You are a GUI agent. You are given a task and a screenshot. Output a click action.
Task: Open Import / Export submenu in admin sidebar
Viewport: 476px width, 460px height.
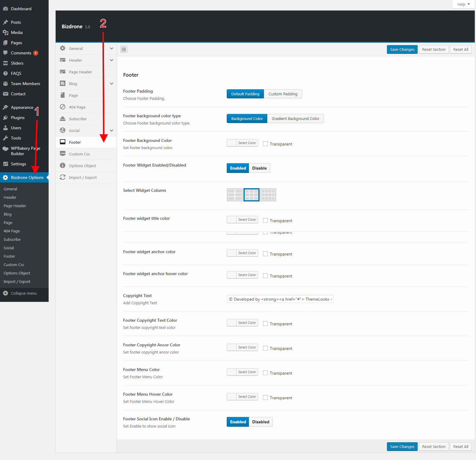(17, 281)
